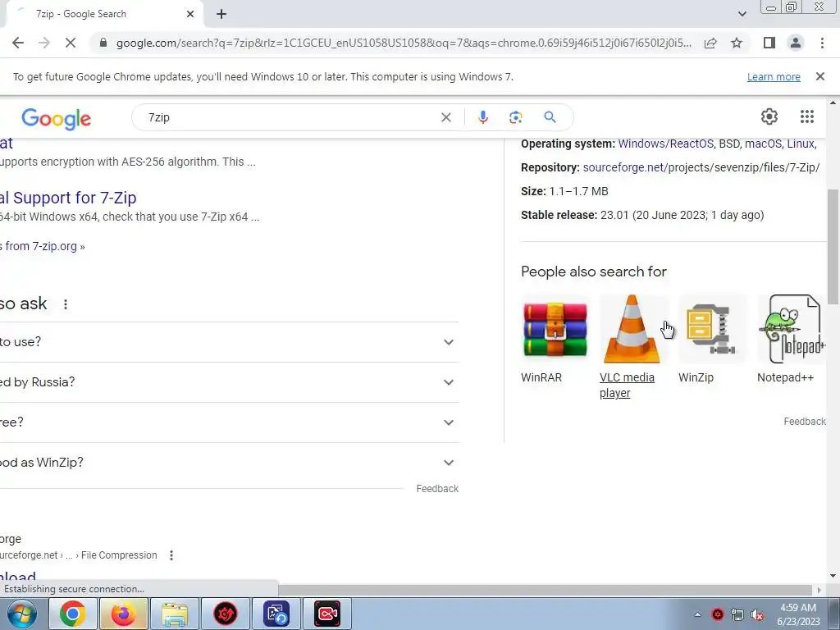Open Google quick settings gear

click(769, 116)
